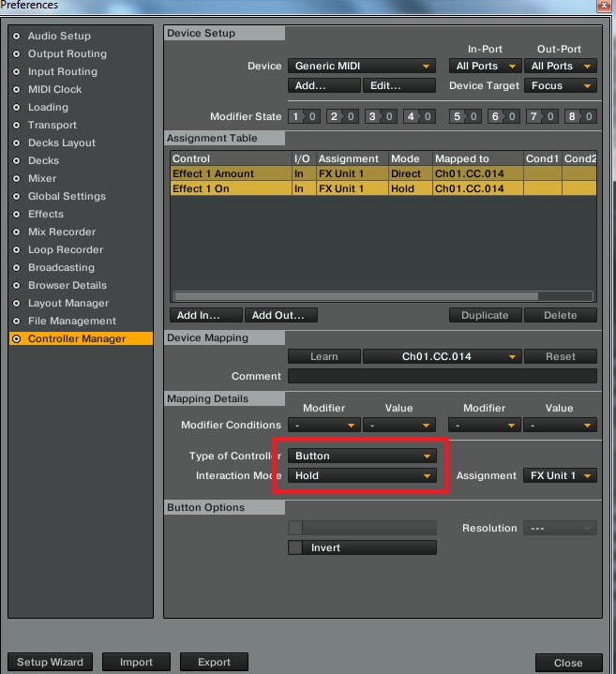Open the Interaction Mode Hold dropdown
This screenshot has height=674, width=616.
pos(362,476)
